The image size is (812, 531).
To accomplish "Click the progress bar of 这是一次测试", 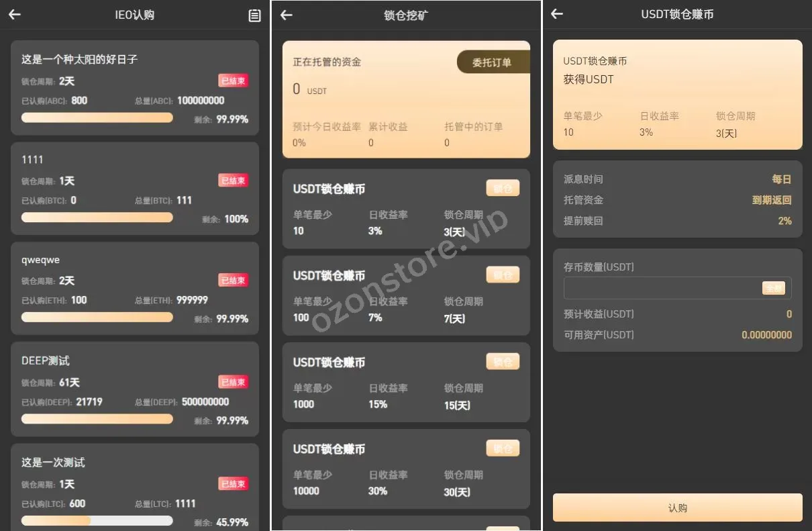I will tap(97, 520).
